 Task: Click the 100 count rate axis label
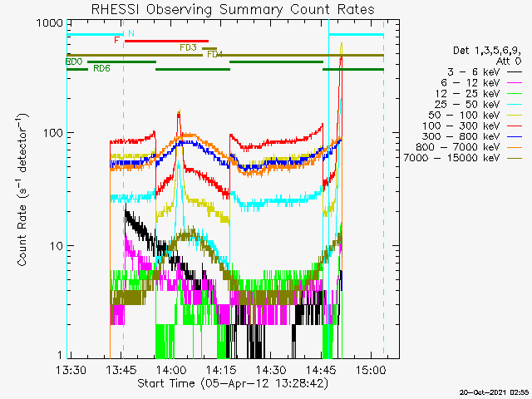(53, 133)
